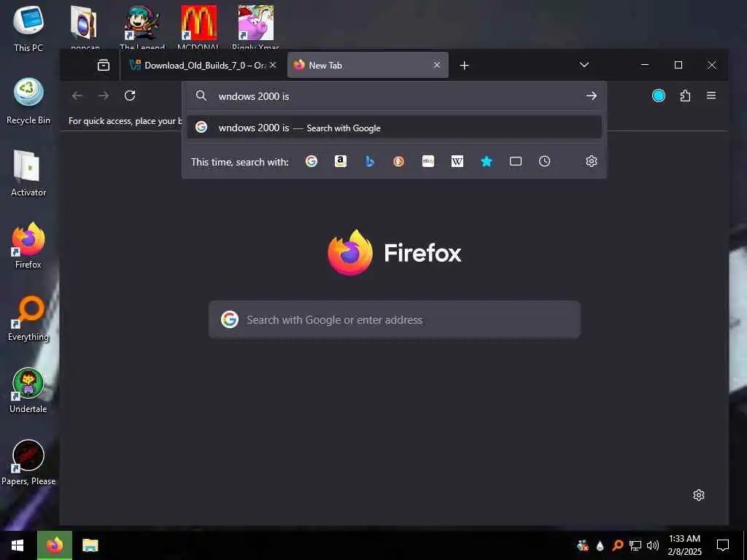Select The Legend desktop shortcut

pos(142,27)
